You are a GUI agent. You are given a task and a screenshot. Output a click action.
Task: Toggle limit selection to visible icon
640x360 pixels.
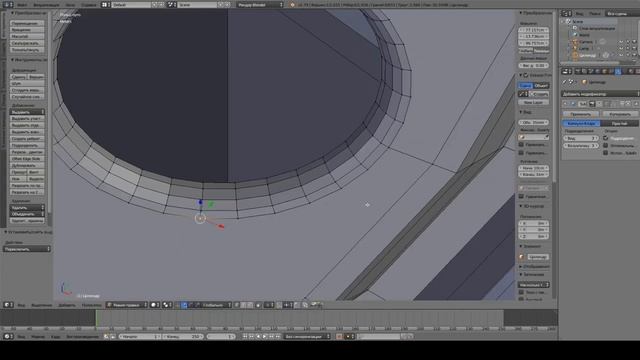pos(258,304)
